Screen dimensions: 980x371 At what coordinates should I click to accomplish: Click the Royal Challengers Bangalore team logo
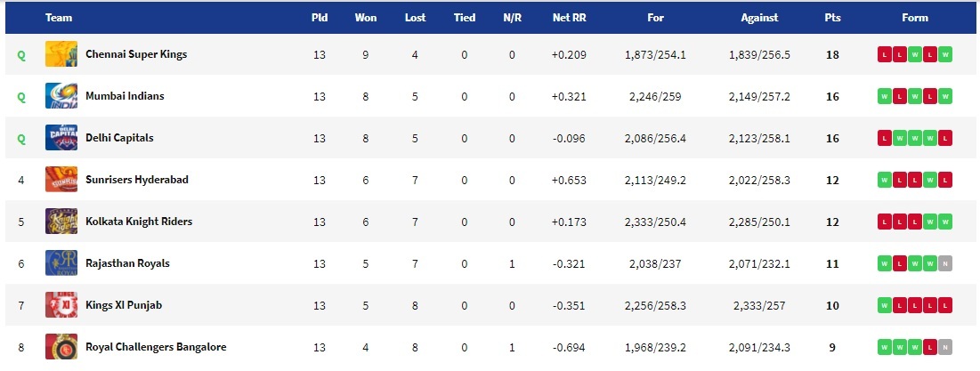click(x=61, y=347)
